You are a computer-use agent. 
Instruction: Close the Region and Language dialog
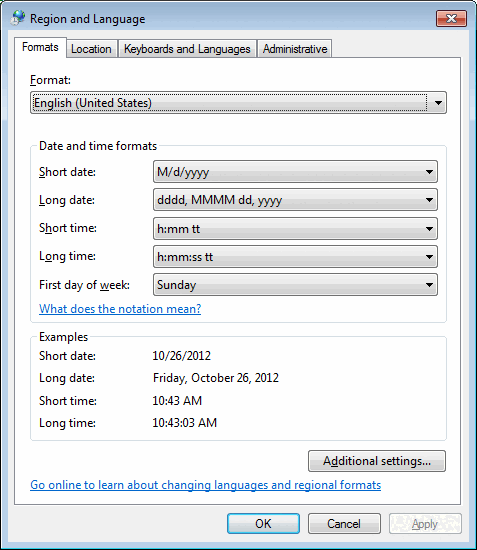coord(451,18)
